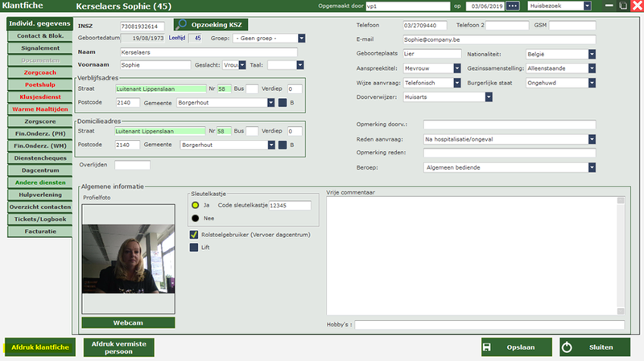Enable the Lift checkbox

194,248
